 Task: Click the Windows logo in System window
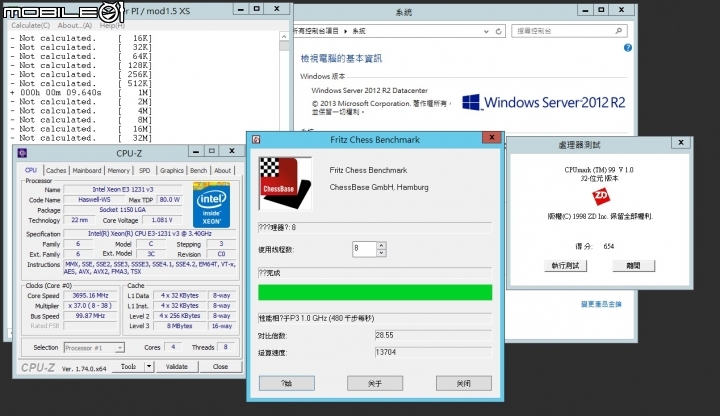pos(471,102)
